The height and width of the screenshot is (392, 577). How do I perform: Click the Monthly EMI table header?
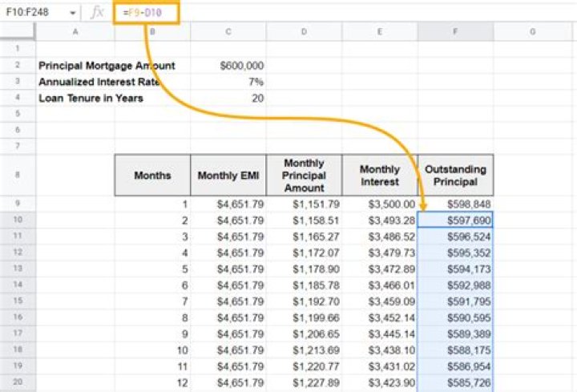coord(228,176)
